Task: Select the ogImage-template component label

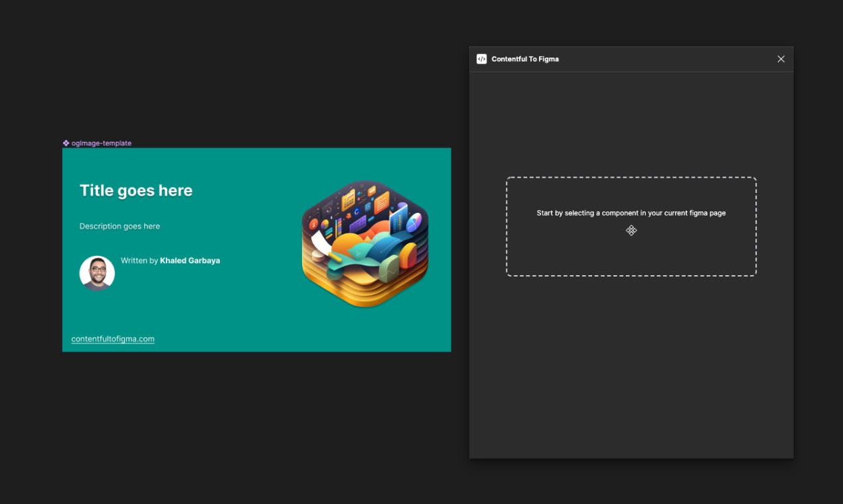Action: [102, 143]
